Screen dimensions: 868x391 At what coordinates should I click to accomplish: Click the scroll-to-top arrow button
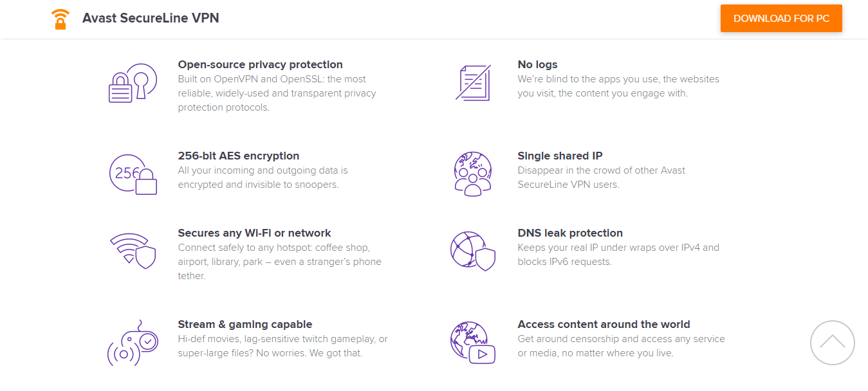(x=832, y=343)
